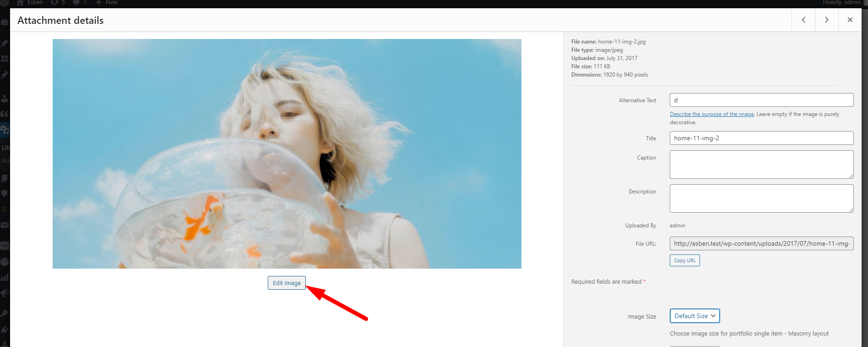Open the quote-mark icon in admin sidebar
Viewport: 868px width, 347px height.
[x=5, y=114]
